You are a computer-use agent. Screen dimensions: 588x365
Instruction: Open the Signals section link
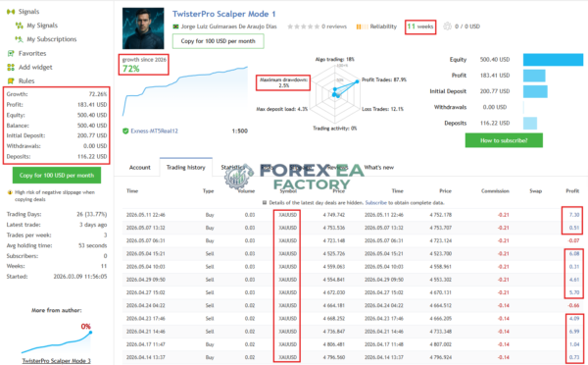point(28,12)
